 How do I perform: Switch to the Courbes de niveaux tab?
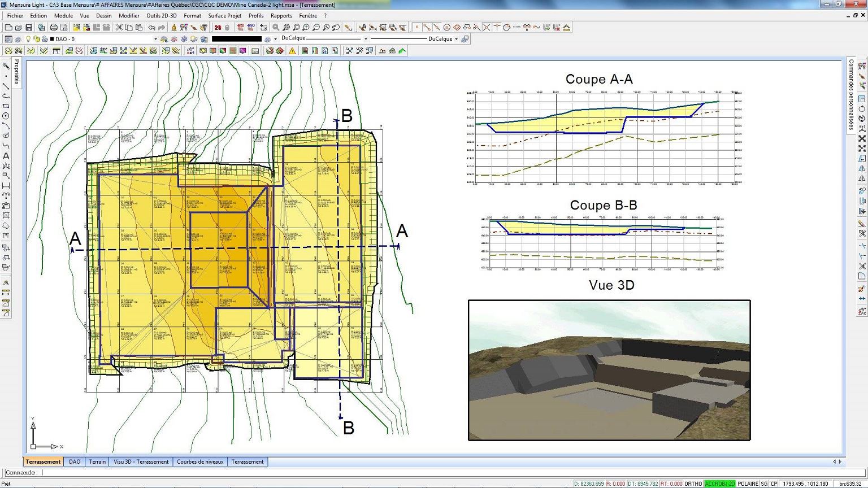click(200, 462)
